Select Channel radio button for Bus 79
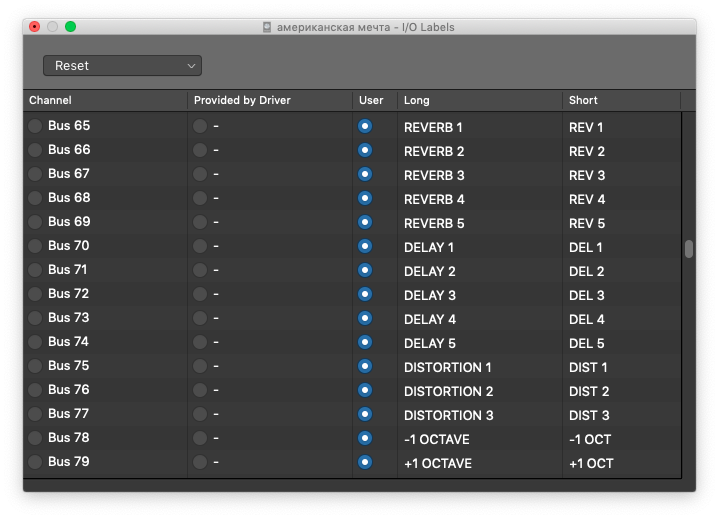719x519 pixels. (x=35, y=462)
